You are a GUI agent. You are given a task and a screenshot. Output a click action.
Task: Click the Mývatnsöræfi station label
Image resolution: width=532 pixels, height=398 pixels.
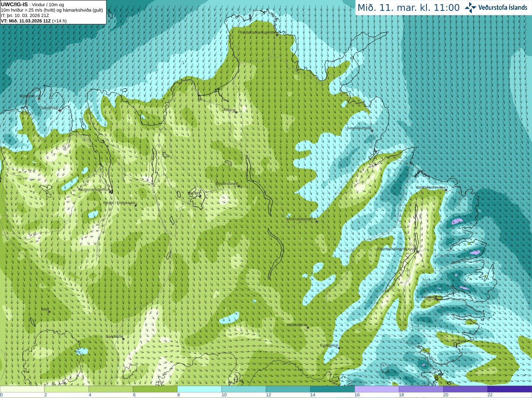[x=227, y=183]
